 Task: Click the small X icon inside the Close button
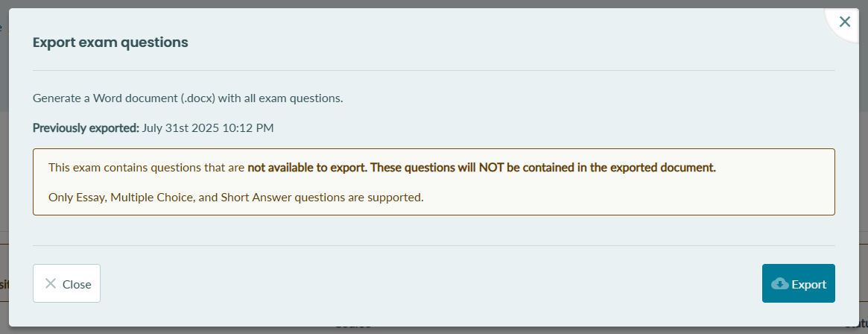[51, 283]
